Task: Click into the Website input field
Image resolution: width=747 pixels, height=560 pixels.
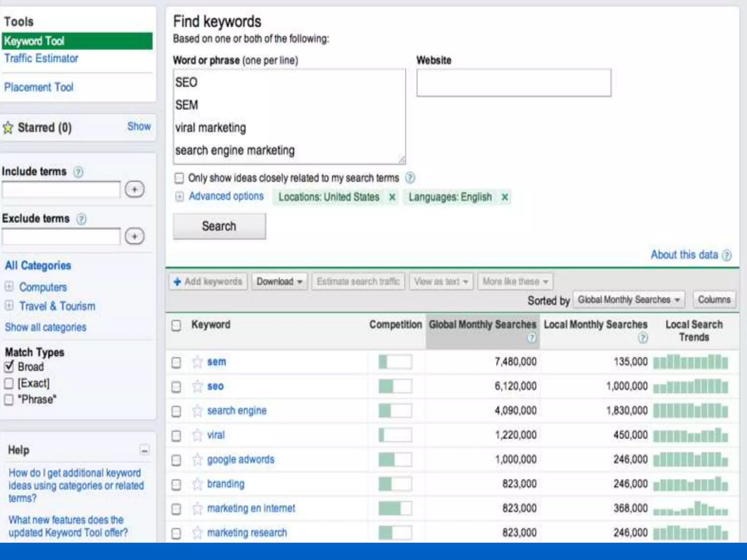Action: click(x=514, y=83)
